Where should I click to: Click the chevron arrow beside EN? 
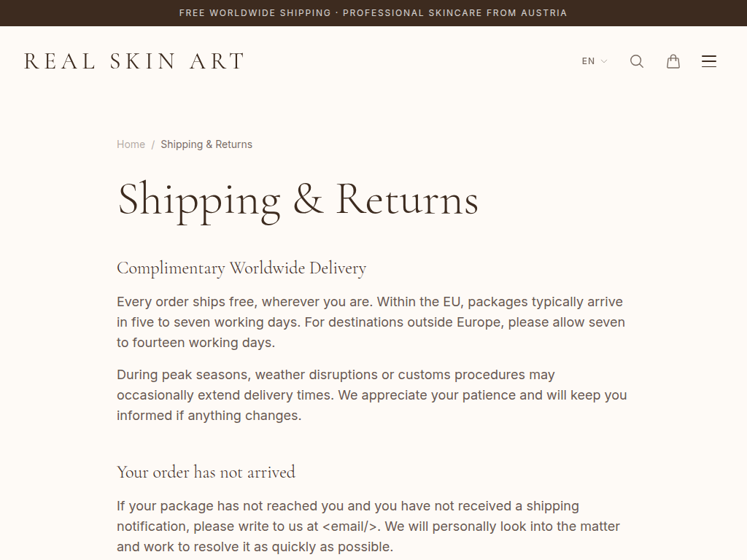pos(604,61)
